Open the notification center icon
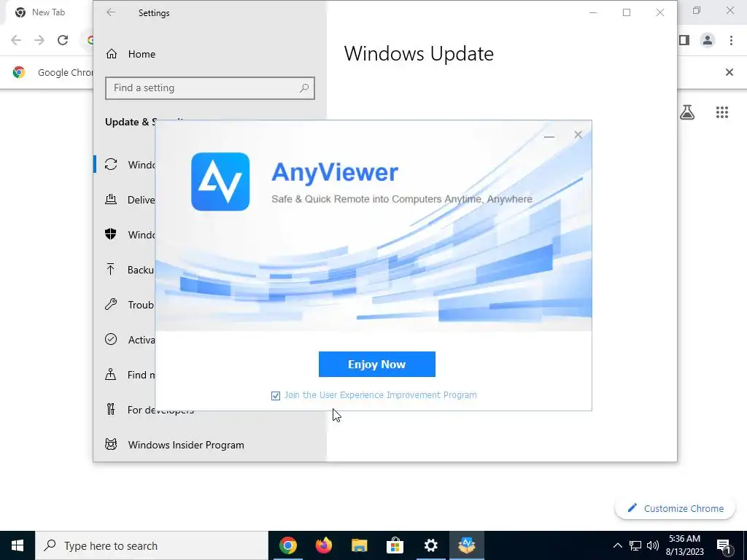747x560 pixels. (724, 545)
